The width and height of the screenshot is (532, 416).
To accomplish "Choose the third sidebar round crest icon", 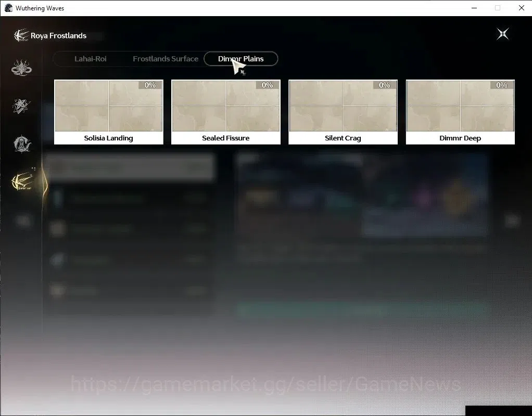I will [x=22, y=144].
